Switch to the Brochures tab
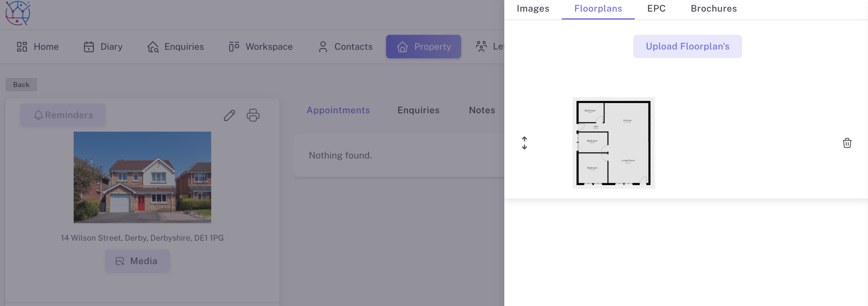 pyautogui.click(x=713, y=9)
